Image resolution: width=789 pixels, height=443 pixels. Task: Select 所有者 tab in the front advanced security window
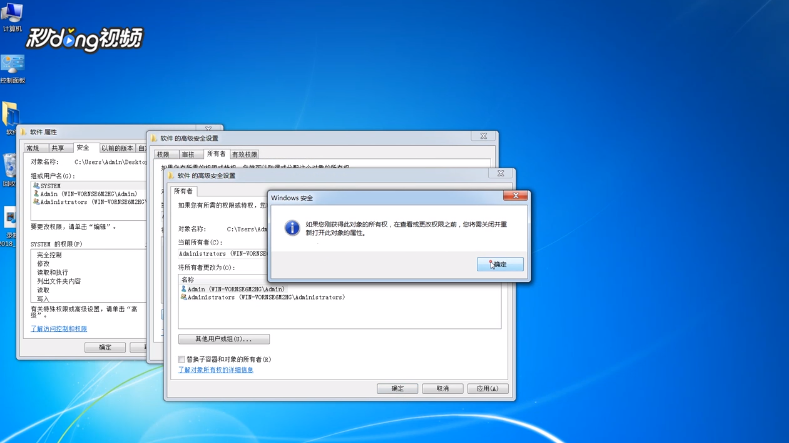183,191
